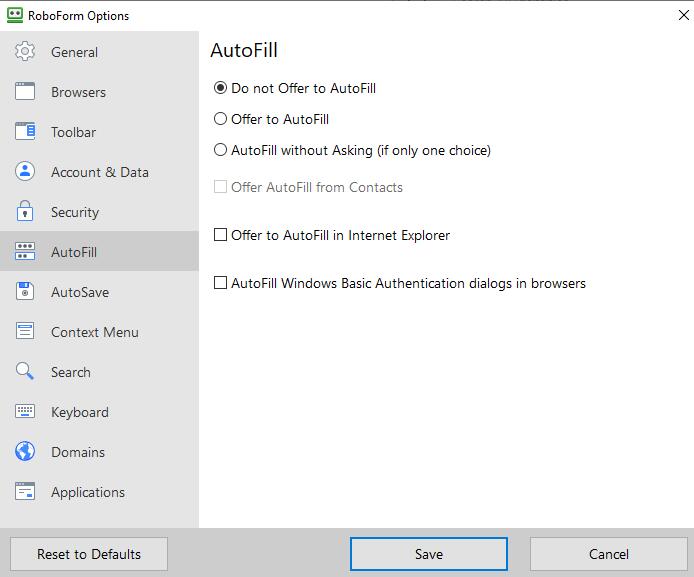
Task: Select the Browsers window icon
Action: click(25, 92)
